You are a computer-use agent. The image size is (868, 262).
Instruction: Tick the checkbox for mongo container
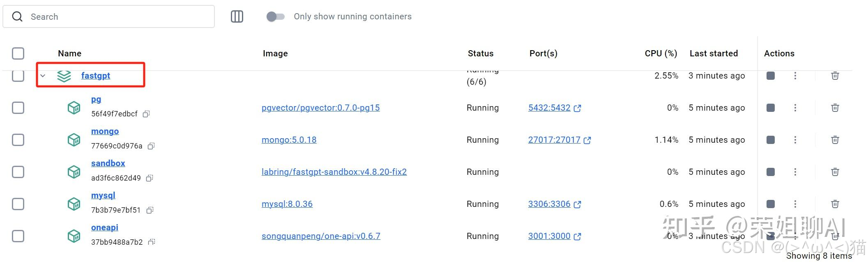tap(18, 140)
